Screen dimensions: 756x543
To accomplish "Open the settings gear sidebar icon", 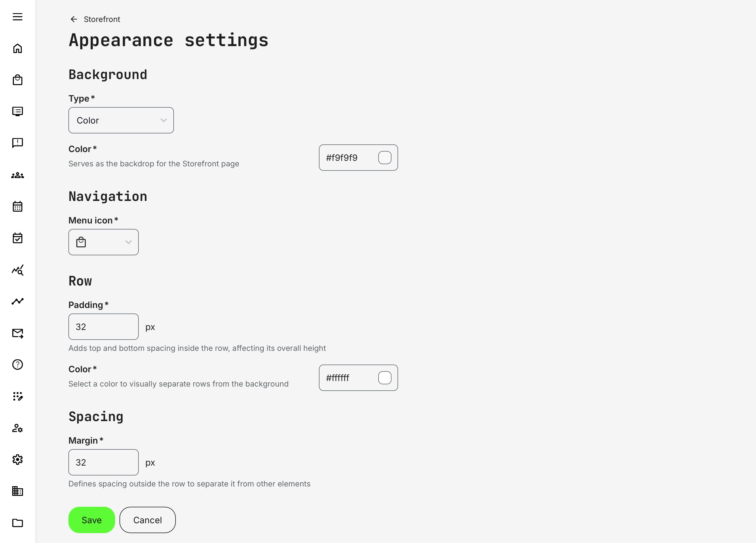I will [x=18, y=459].
